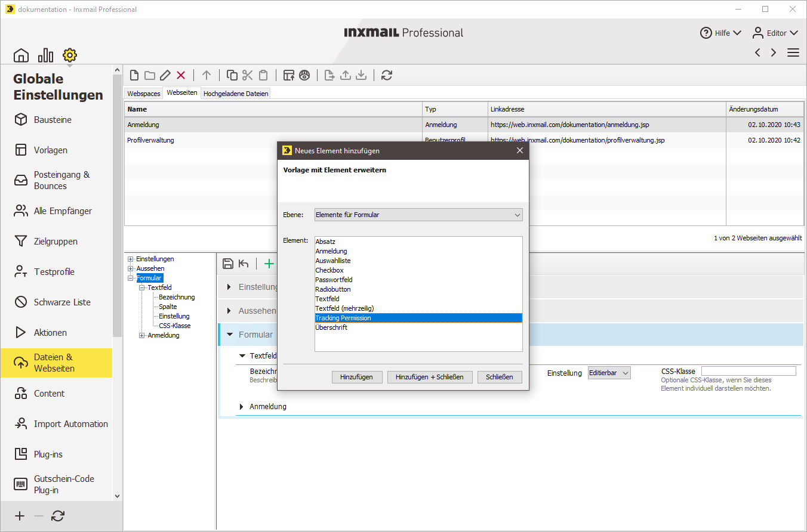Click the template layout icon in toolbar

(x=289, y=75)
